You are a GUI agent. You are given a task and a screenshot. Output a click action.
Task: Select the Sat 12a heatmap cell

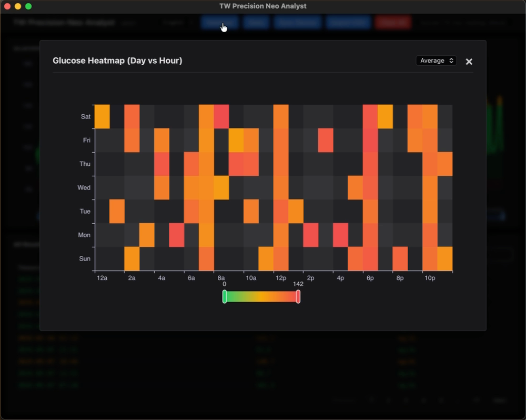(x=102, y=116)
